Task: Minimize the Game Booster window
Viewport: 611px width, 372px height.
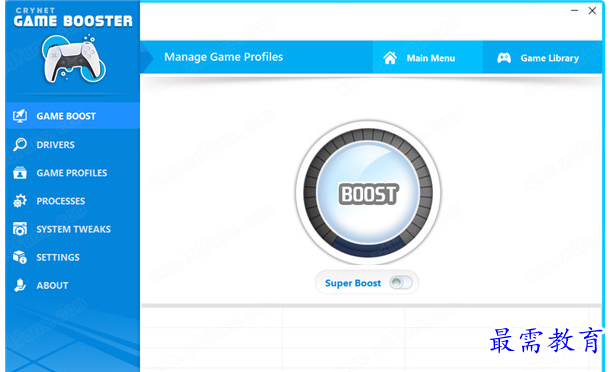Action: [x=574, y=11]
